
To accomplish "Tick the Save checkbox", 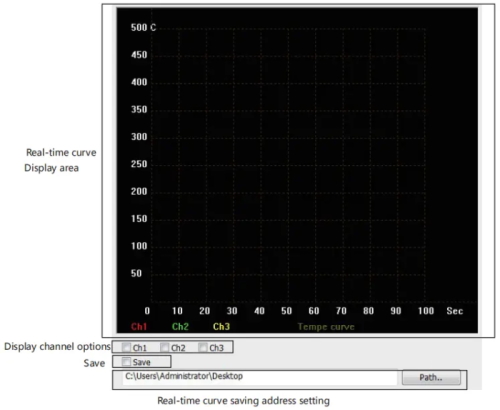I will point(126,362).
